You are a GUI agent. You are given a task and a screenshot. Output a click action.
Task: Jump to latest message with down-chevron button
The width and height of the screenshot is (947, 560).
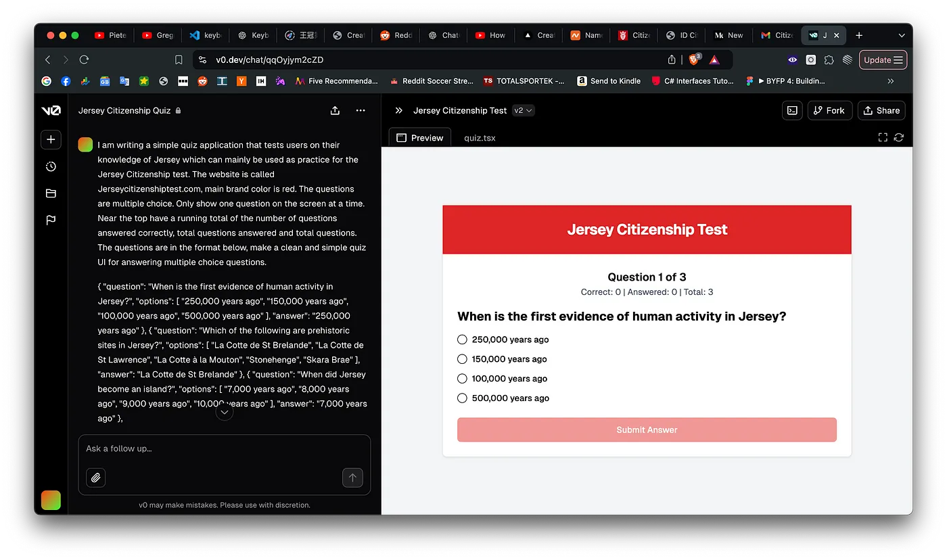pyautogui.click(x=225, y=411)
